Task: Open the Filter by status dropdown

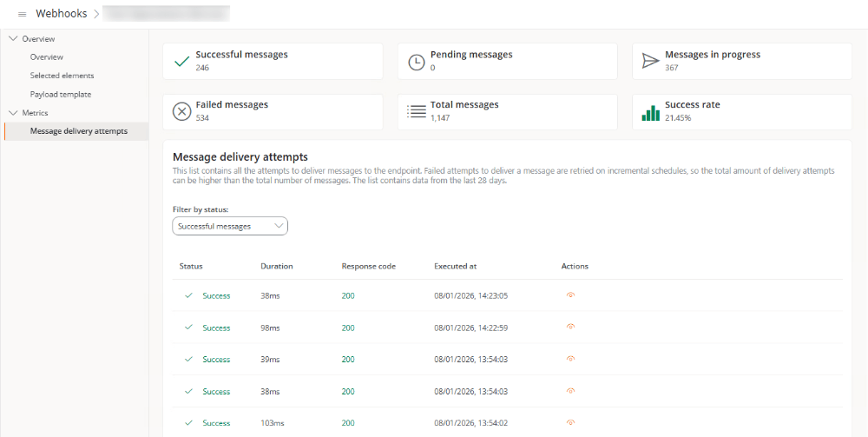Action: pyautogui.click(x=230, y=226)
